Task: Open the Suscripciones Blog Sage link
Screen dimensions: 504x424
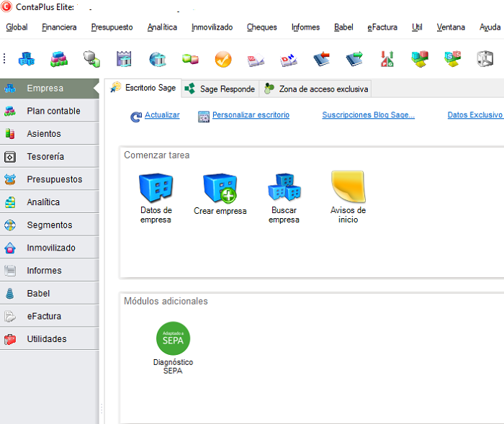Action: point(368,115)
